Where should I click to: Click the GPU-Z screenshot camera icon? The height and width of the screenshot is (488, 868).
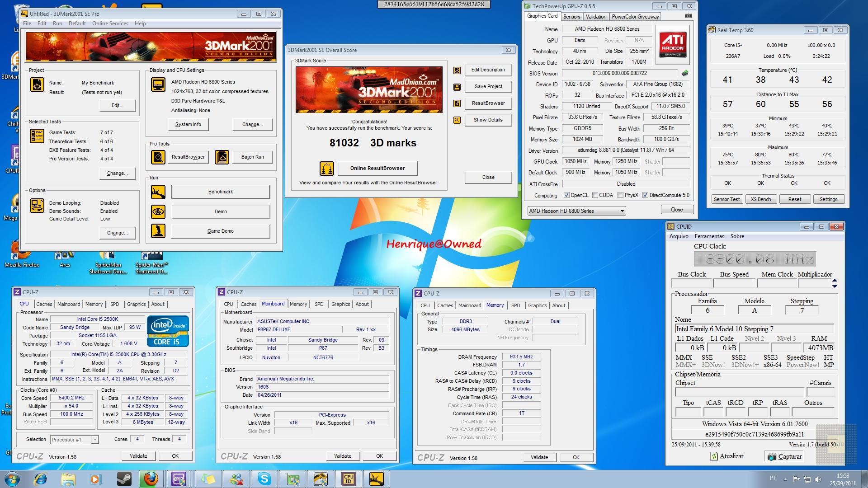[x=688, y=16]
